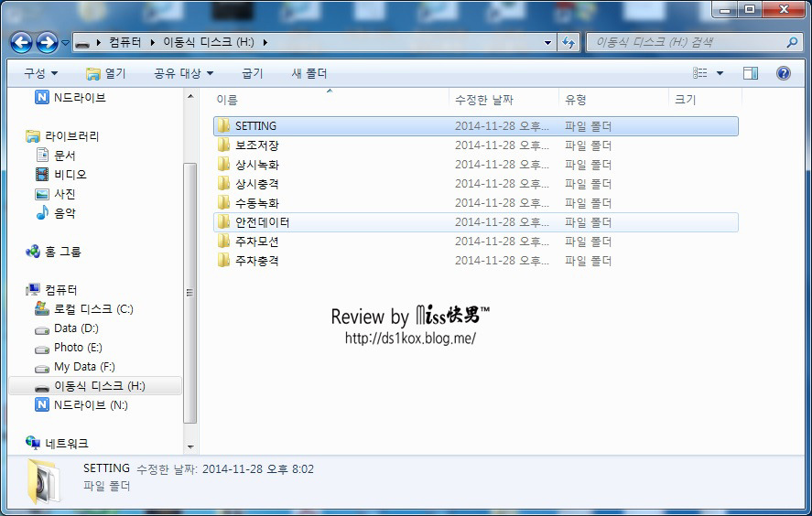The height and width of the screenshot is (516, 812).
Task: Open the 구성 menu
Action: pyautogui.click(x=40, y=73)
